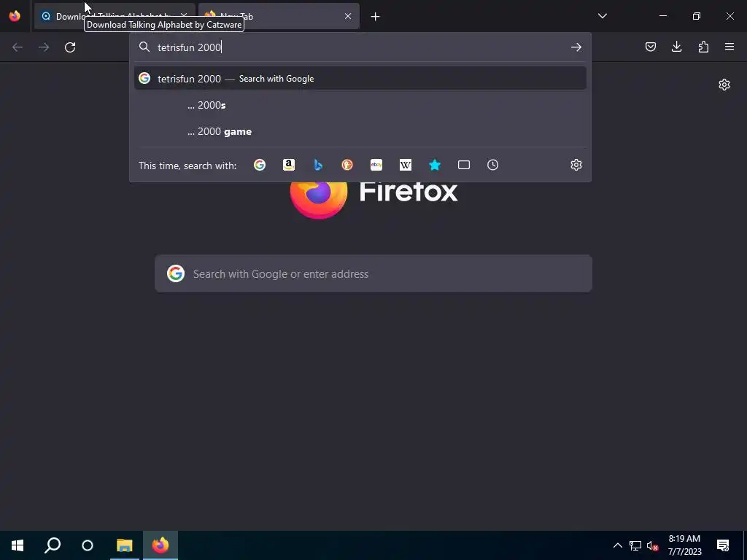Choose the '... 2000s' suggestion
This screenshot has width=747, height=560.
click(360, 105)
